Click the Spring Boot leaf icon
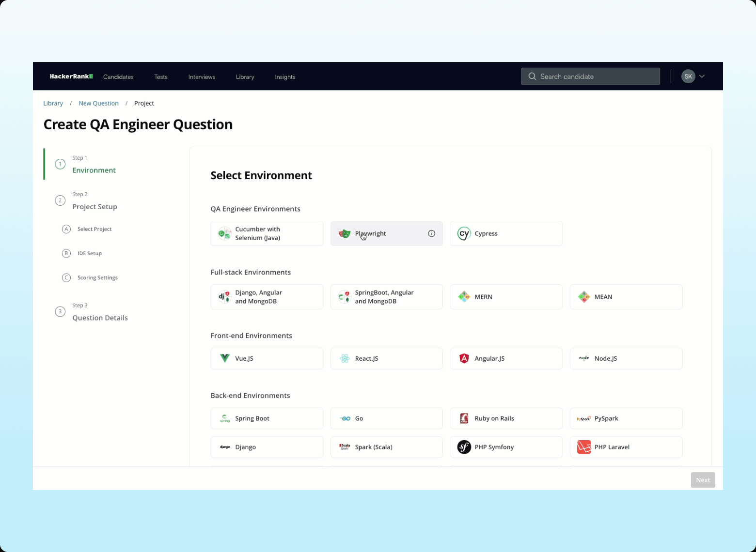756x552 pixels. [x=224, y=418]
